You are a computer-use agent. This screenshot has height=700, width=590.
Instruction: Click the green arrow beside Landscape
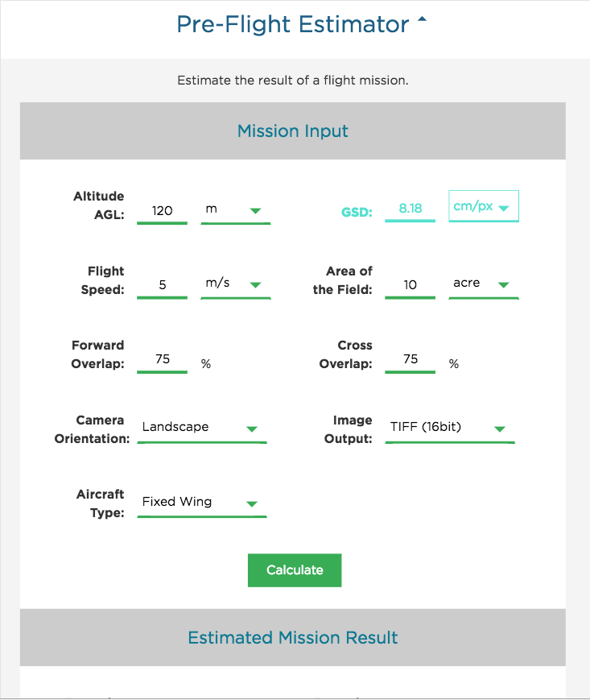(252, 429)
